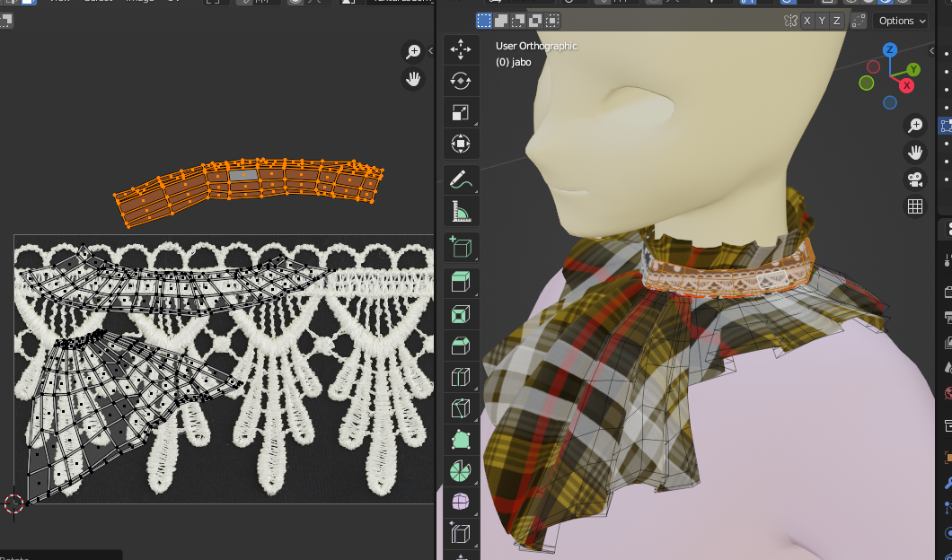Click the '(0) jabo' object label
Image resolution: width=952 pixels, height=560 pixels.
click(513, 62)
